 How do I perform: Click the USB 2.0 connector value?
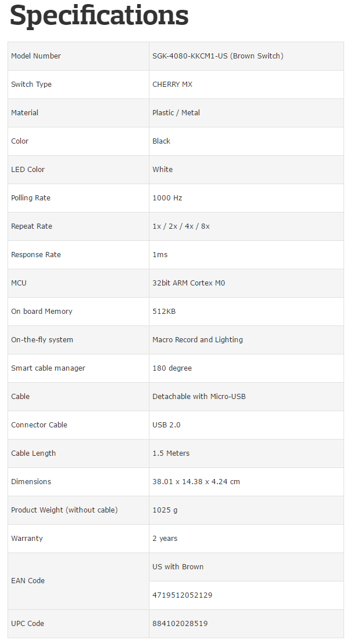click(166, 425)
